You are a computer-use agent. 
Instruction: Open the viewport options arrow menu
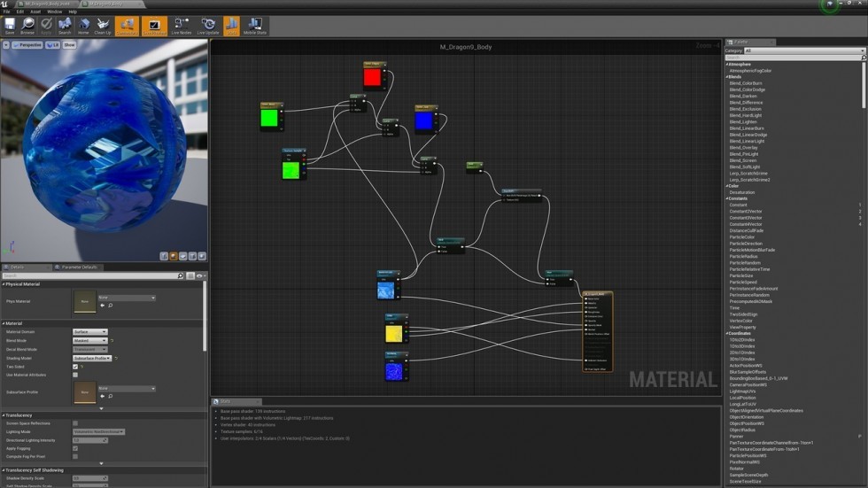(x=6, y=45)
